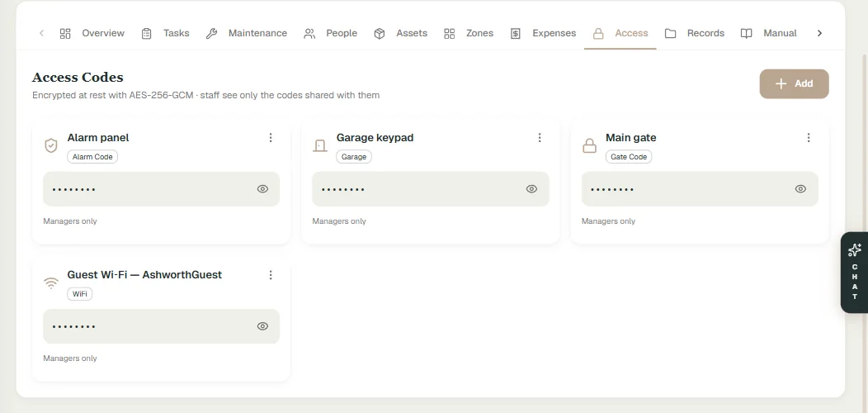Click the Gate Code tag

629,157
